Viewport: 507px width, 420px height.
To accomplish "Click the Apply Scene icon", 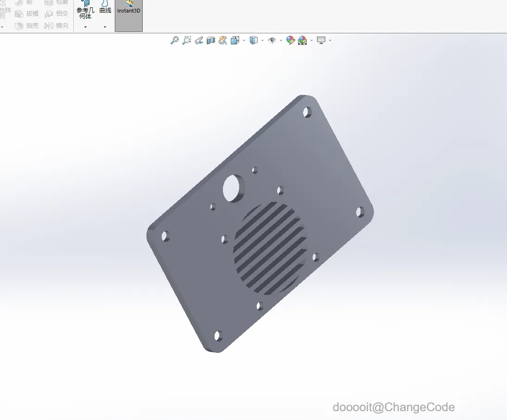I will point(302,40).
